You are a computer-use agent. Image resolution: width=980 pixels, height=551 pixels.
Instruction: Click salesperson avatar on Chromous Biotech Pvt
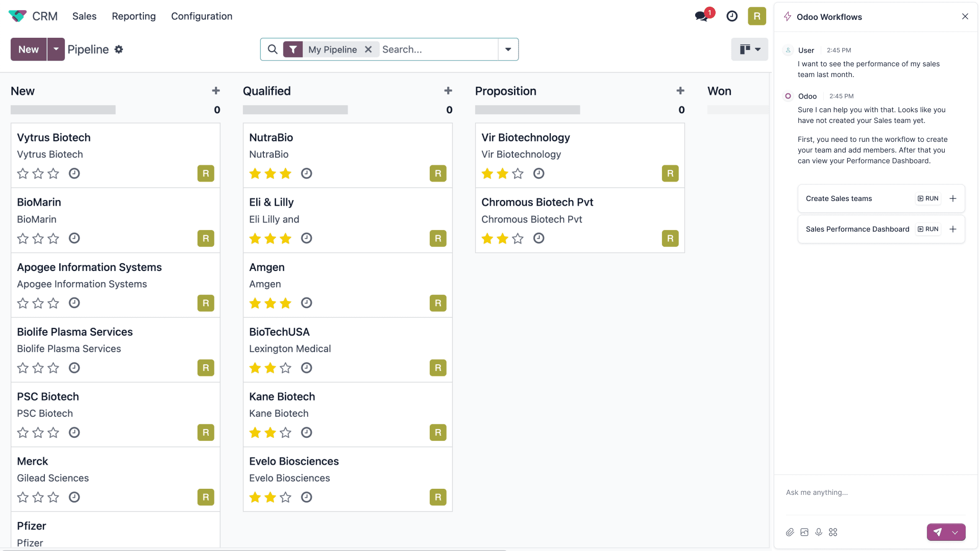(670, 238)
